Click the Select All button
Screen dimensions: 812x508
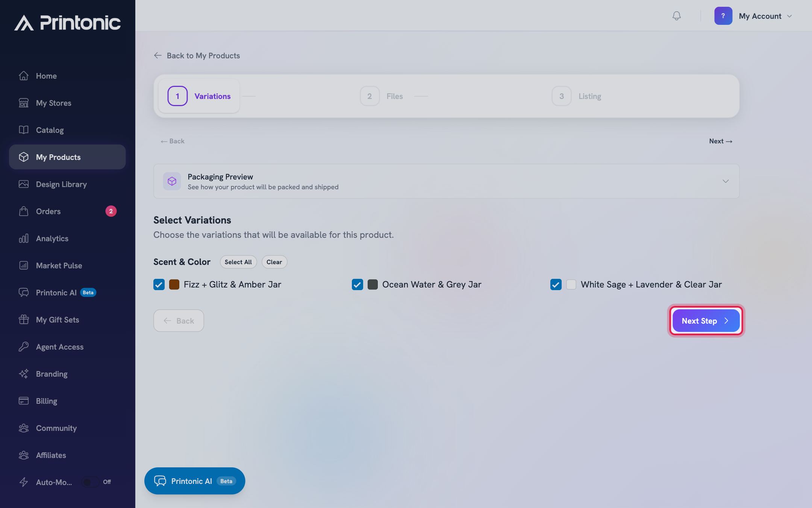pos(238,262)
